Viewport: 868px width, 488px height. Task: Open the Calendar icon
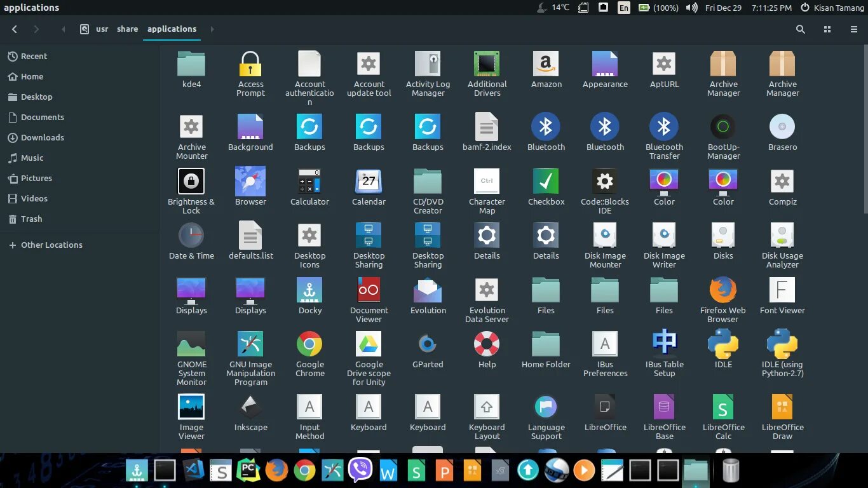pos(369,182)
